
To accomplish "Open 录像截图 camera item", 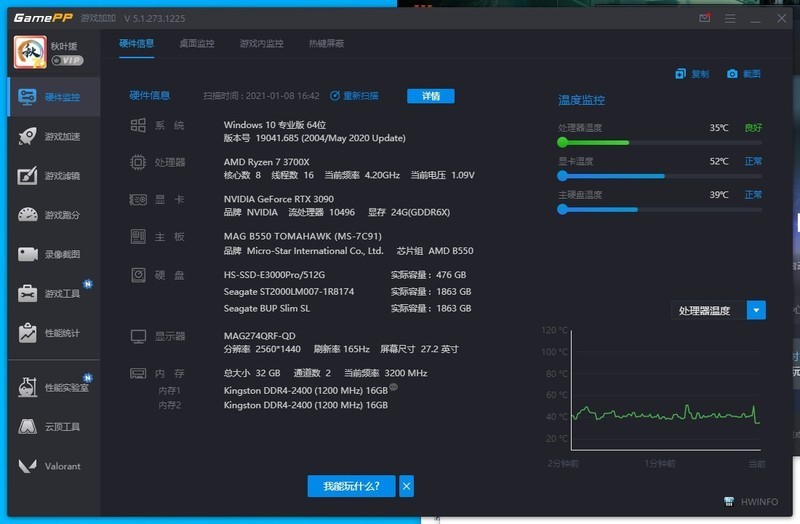I will [54, 254].
